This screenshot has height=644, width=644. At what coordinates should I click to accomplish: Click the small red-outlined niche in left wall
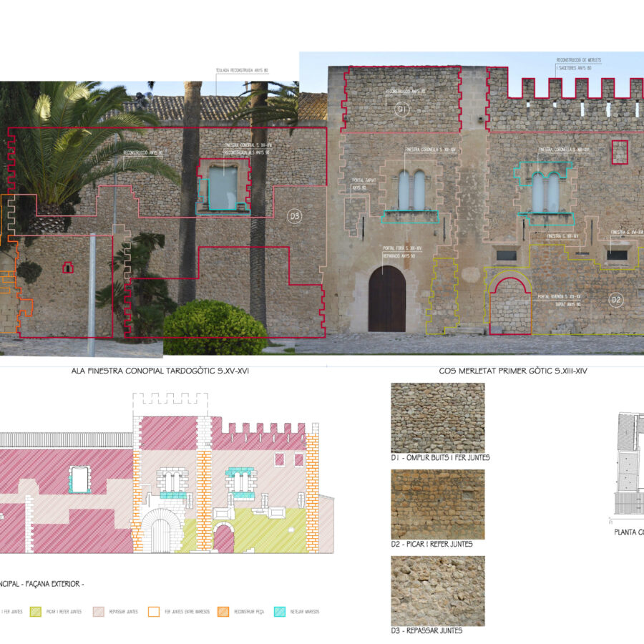(68, 268)
